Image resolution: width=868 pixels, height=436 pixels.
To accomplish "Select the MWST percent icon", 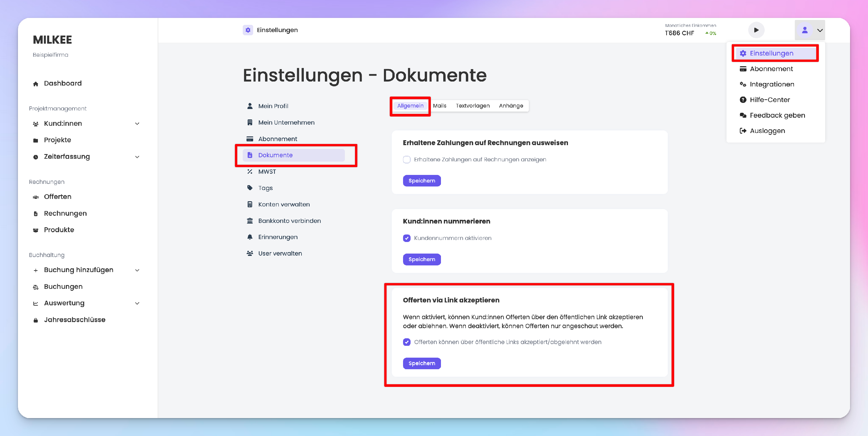I will point(250,172).
